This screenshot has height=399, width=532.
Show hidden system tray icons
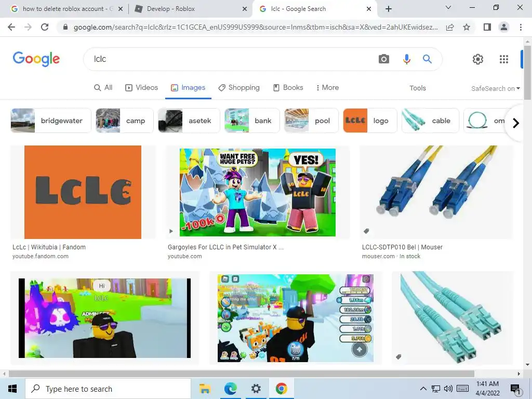pyautogui.click(x=423, y=389)
